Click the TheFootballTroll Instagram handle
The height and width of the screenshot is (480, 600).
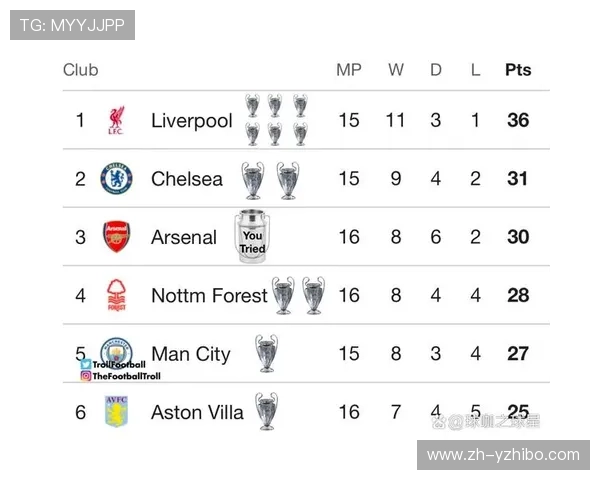tap(125, 376)
